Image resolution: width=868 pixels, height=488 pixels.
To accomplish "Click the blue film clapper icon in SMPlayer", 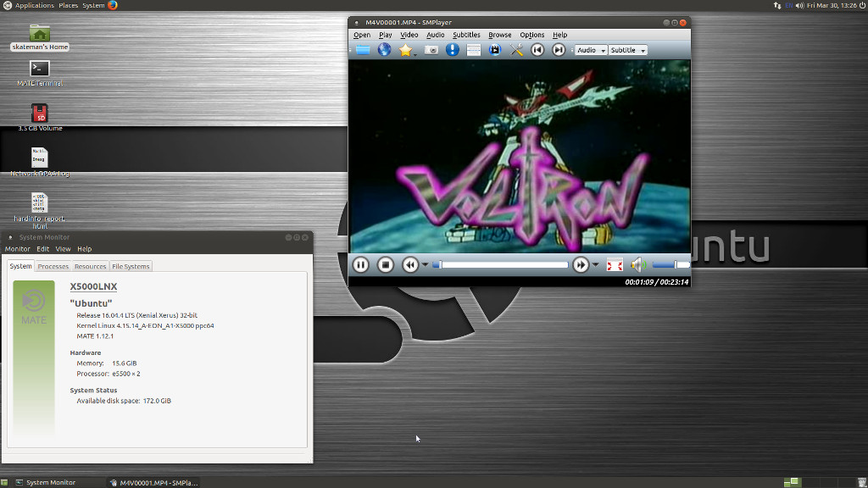I will coord(495,50).
